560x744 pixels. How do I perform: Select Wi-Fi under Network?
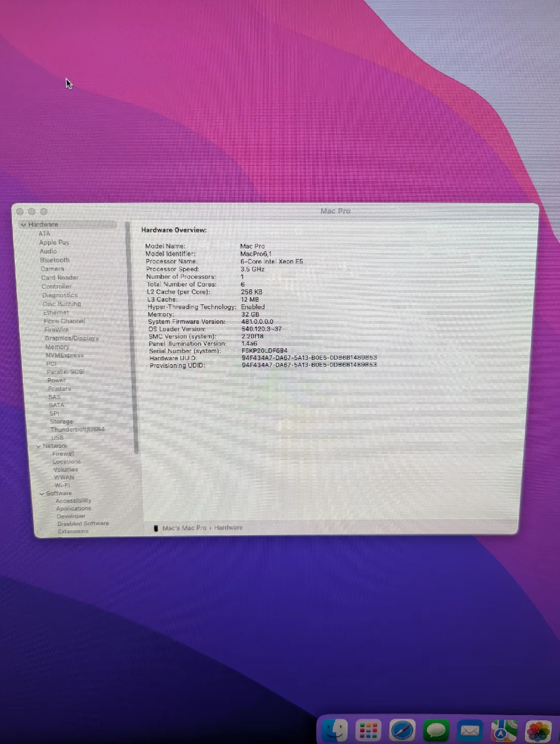pyautogui.click(x=61, y=485)
